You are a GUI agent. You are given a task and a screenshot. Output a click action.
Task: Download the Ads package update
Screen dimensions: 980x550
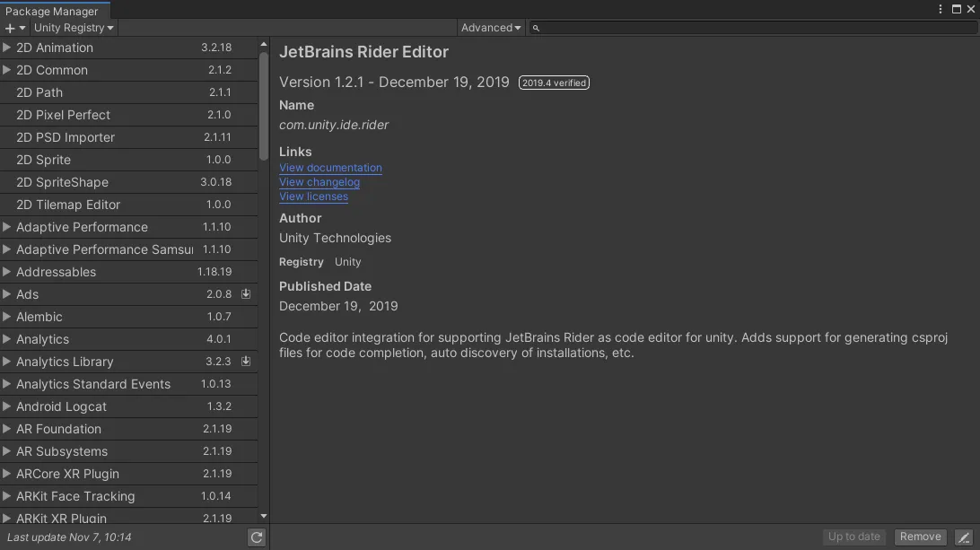click(245, 294)
